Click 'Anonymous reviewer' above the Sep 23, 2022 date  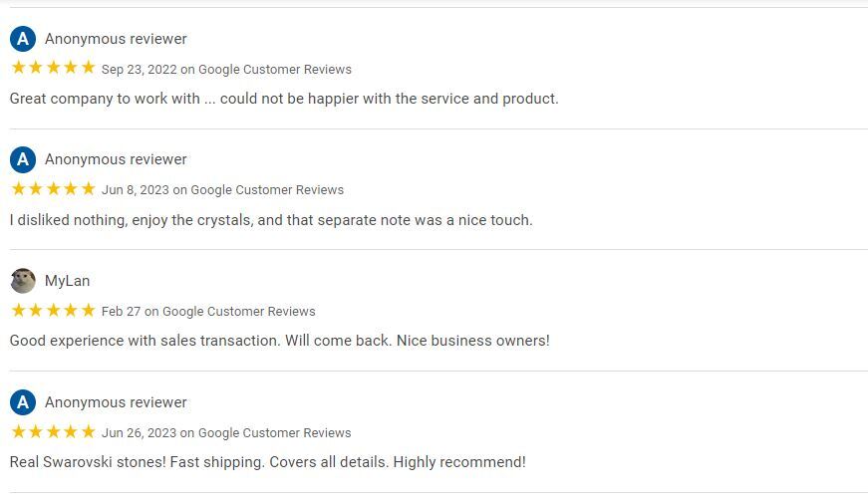(x=116, y=39)
